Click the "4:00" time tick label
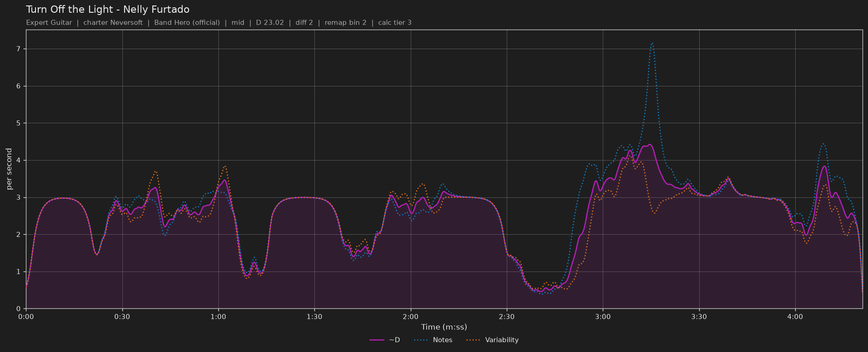Viewport: 868px width, 352px height. click(x=795, y=317)
